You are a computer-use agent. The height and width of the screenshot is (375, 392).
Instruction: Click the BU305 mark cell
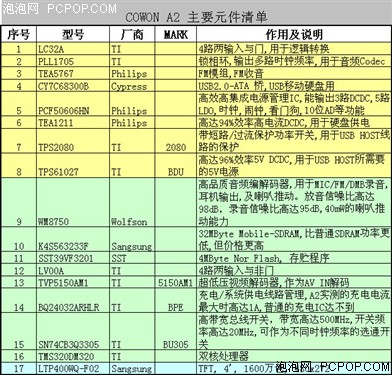(176, 332)
